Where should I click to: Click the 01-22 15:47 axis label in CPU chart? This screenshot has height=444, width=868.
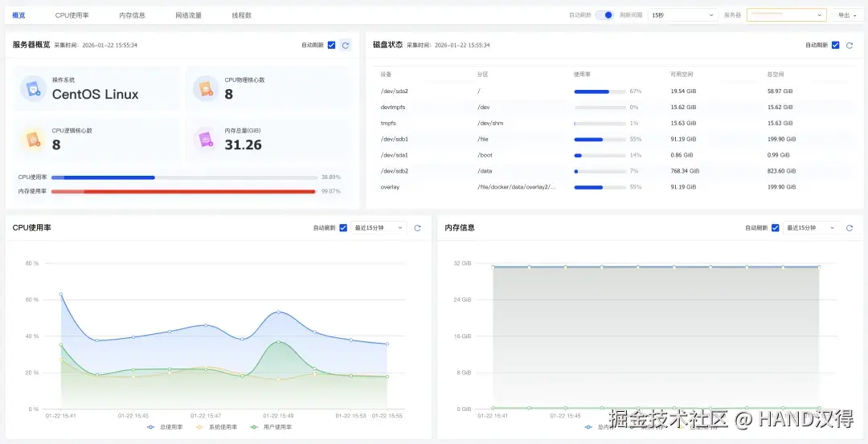[206, 415]
